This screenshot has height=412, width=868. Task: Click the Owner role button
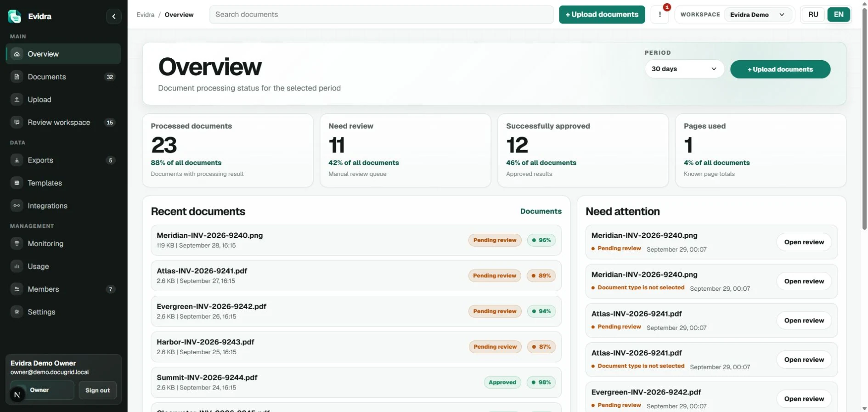42,390
